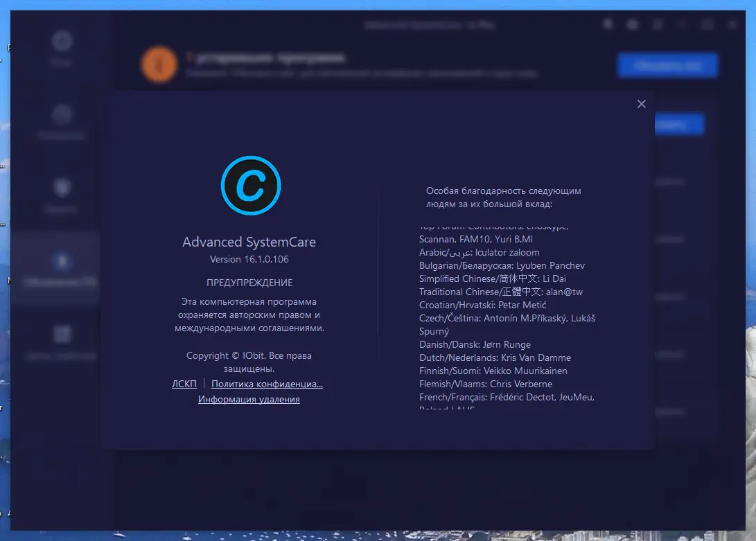Screen dimensions: 756x541
Task: Click the Croatian/Hrvatski: Petar Metić line
Action: point(482,305)
